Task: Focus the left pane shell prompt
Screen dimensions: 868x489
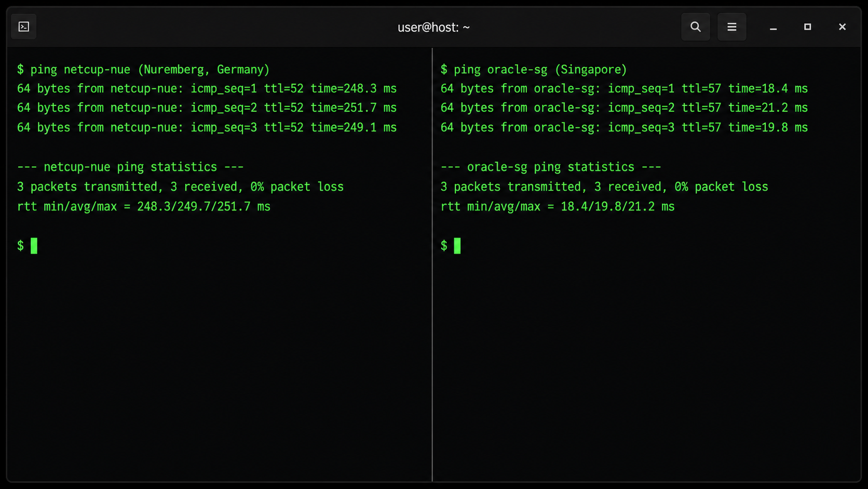Action: point(27,246)
